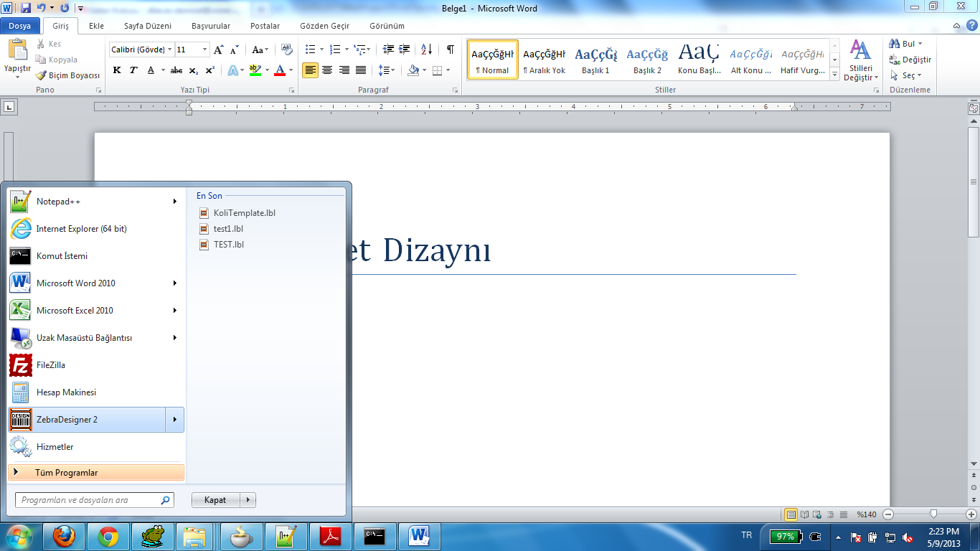980x551 pixels.
Task: Sort paragraph A to Z icon
Action: point(426,50)
